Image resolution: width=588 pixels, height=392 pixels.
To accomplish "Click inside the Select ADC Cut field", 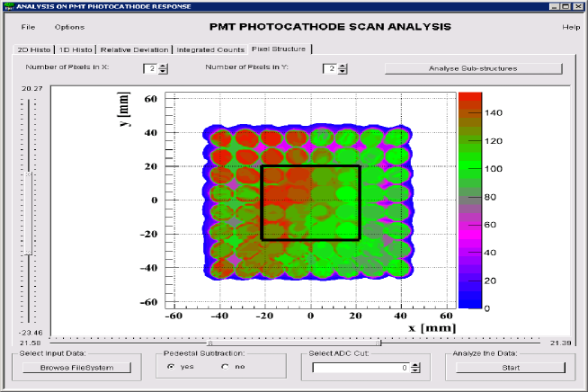I will 361,368.
